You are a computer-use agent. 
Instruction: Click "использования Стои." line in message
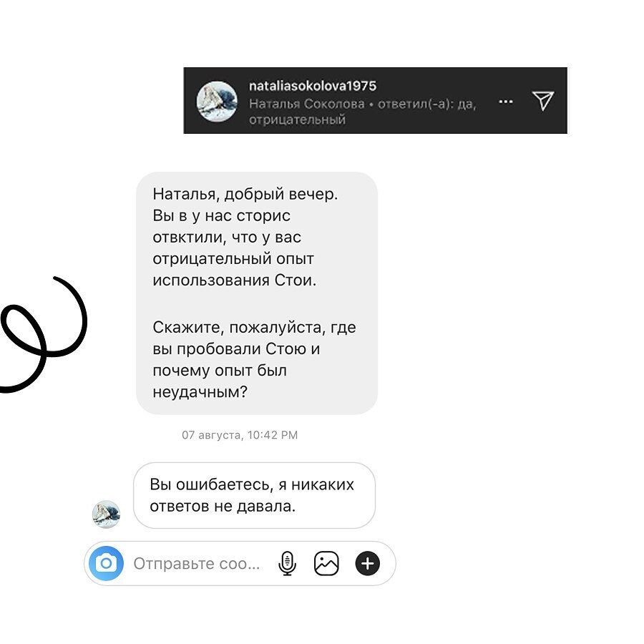point(235,280)
